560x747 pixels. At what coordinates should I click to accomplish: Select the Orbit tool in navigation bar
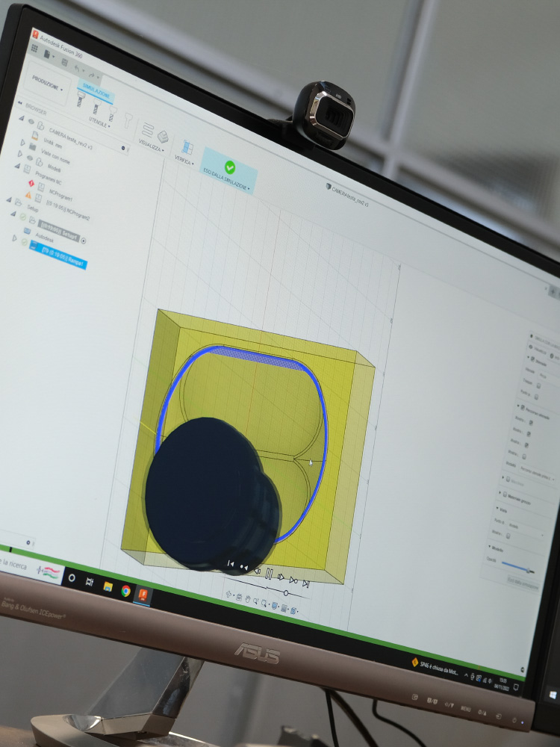[229, 595]
